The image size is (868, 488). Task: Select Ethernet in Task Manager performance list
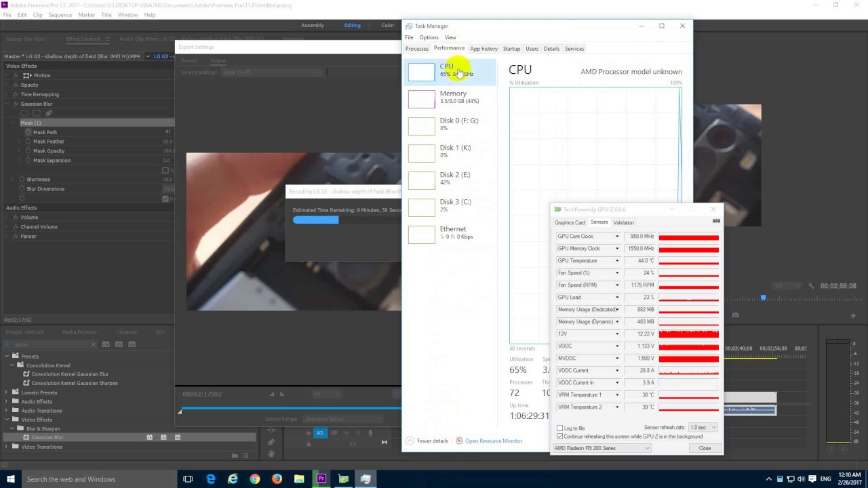tap(450, 235)
